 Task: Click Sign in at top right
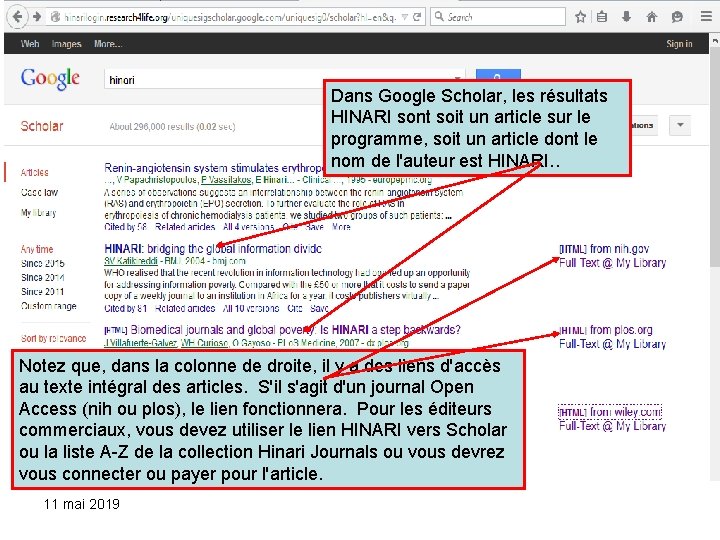click(679, 44)
